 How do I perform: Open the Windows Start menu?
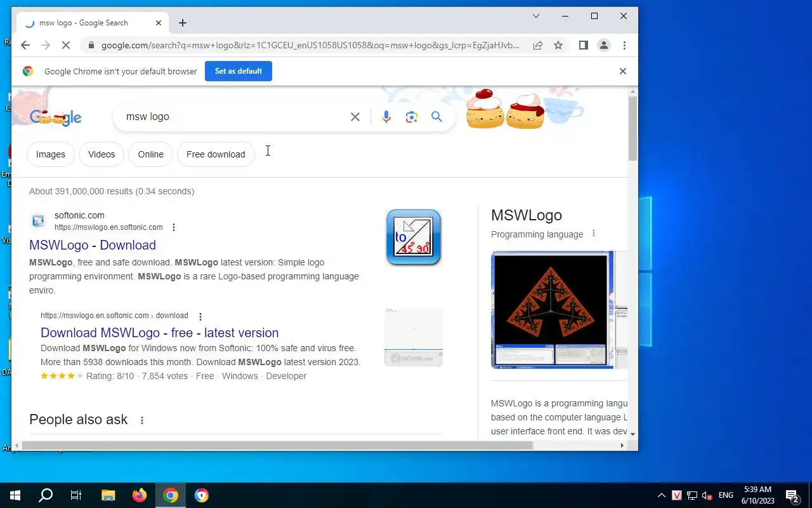[15, 495]
